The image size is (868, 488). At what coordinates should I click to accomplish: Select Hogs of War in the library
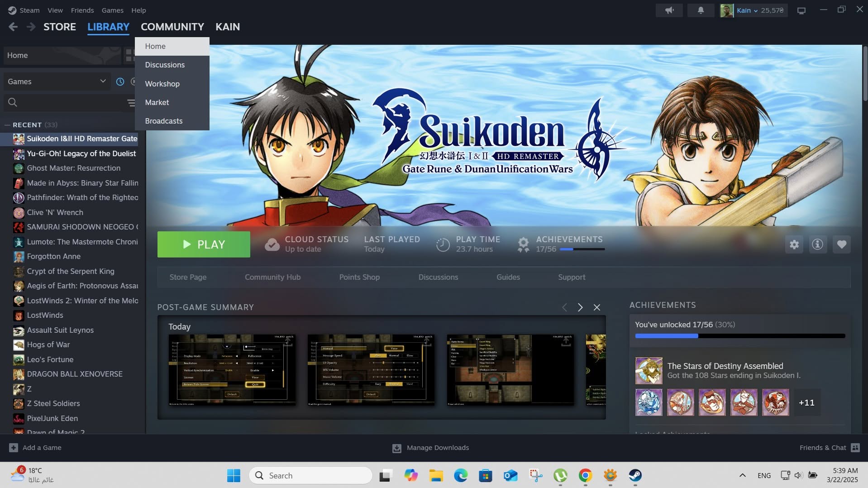pyautogui.click(x=48, y=344)
